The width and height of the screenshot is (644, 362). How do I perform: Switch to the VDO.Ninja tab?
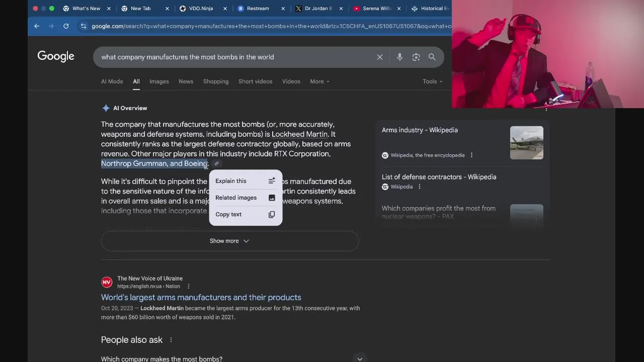click(201, 9)
